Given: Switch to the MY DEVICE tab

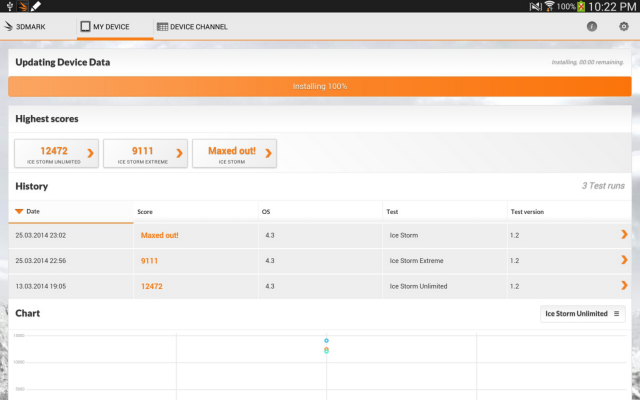Looking at the screenshot, I should [x=105, y=27].
